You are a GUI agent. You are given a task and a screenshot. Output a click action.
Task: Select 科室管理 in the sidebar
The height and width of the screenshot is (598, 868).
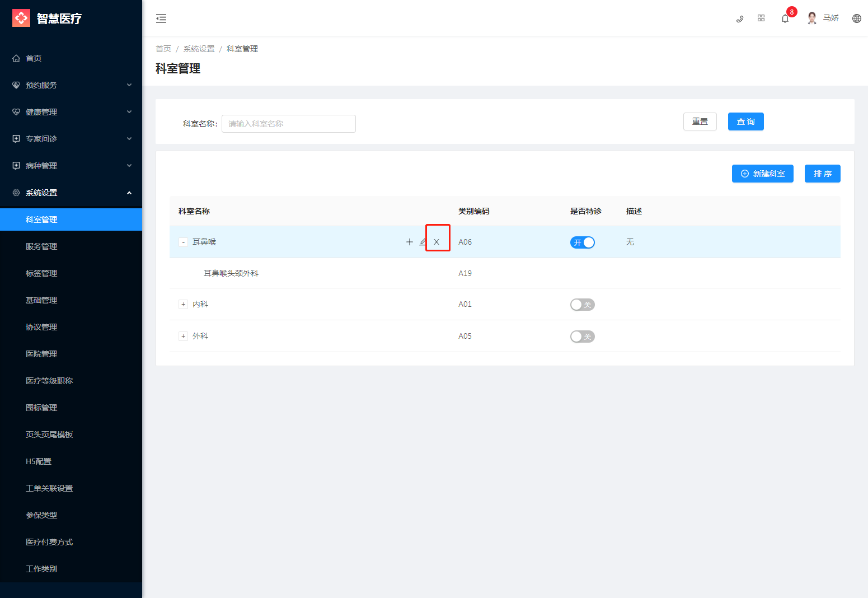[x=71, y=219]
